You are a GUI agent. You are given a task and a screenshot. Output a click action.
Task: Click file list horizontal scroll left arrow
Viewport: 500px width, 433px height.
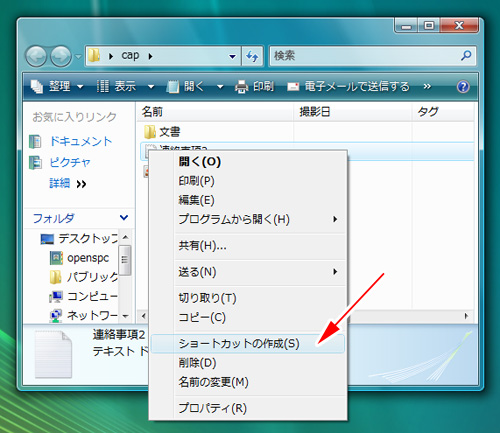pos(143,316)
